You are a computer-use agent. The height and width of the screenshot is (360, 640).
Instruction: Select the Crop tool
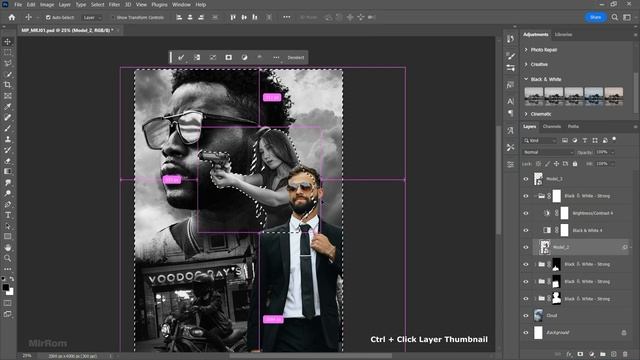(7, 85)
